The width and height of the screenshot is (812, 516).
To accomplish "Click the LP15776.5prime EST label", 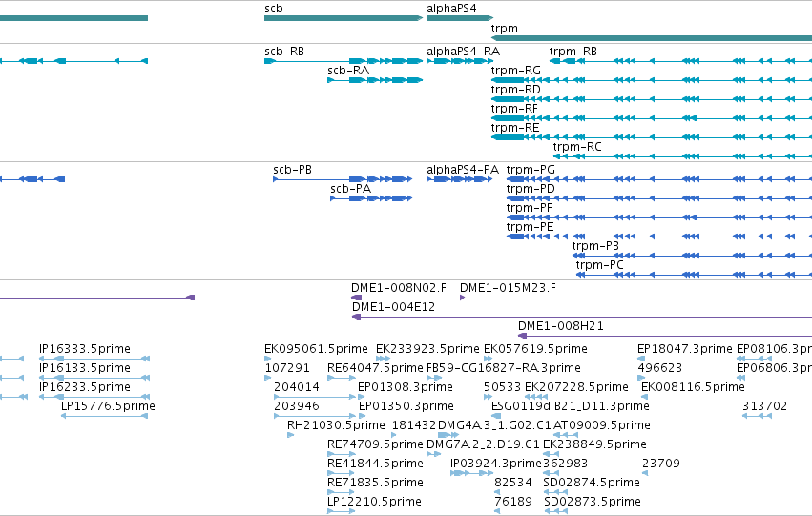I will point(108,407).
